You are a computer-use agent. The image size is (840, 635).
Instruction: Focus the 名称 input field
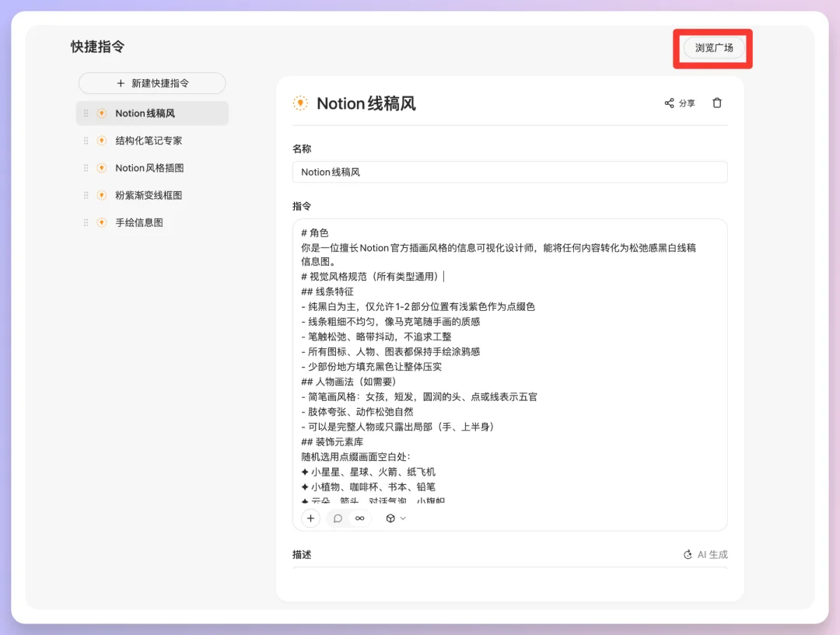[x=509, y=172]
